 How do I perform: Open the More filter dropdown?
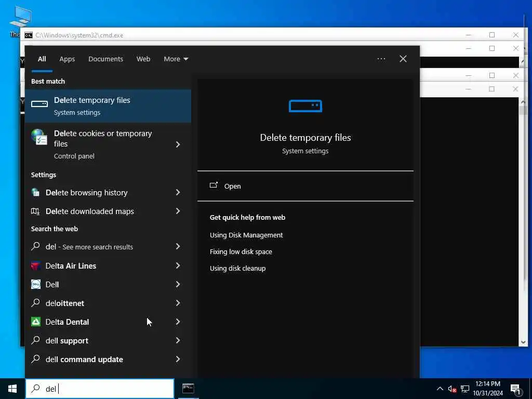(x=176, y=59)
